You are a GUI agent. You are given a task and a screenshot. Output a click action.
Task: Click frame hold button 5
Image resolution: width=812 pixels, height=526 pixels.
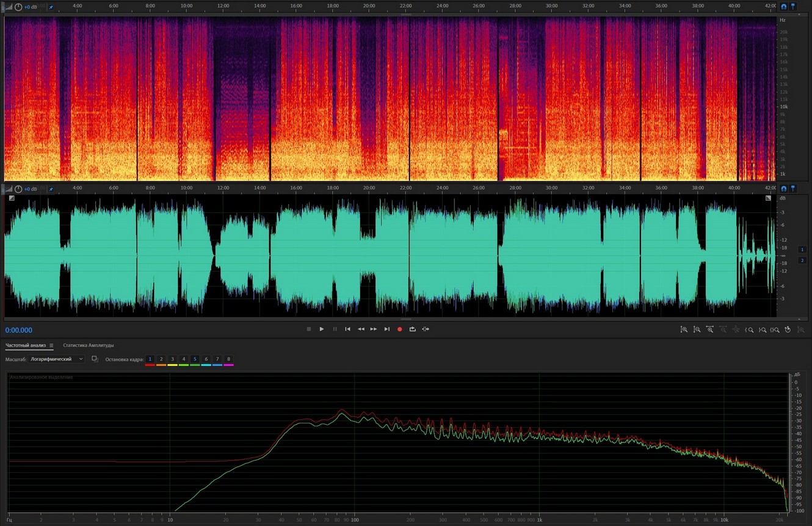click(195, 359)
